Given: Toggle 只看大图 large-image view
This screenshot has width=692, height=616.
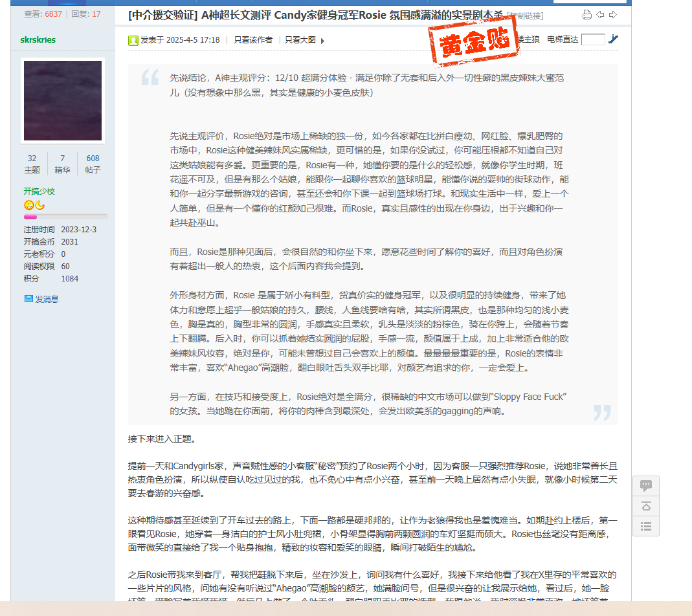Looking at the screenshot, I should click(300, 40).
